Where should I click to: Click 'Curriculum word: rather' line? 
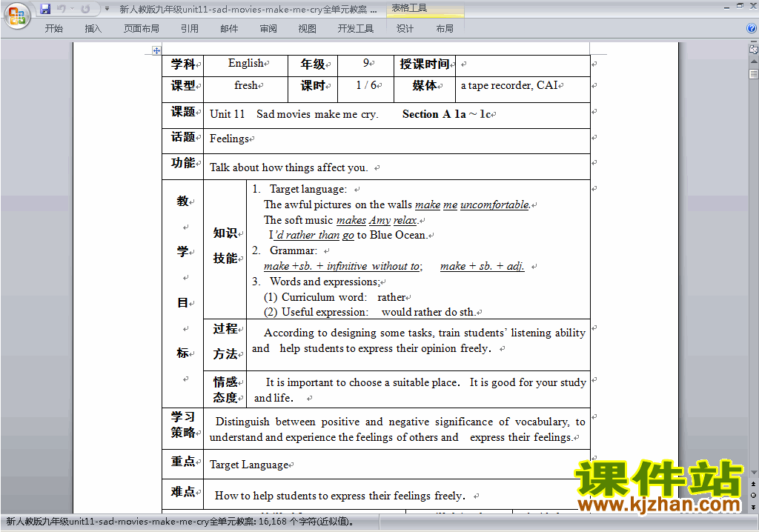click(335, 297)
